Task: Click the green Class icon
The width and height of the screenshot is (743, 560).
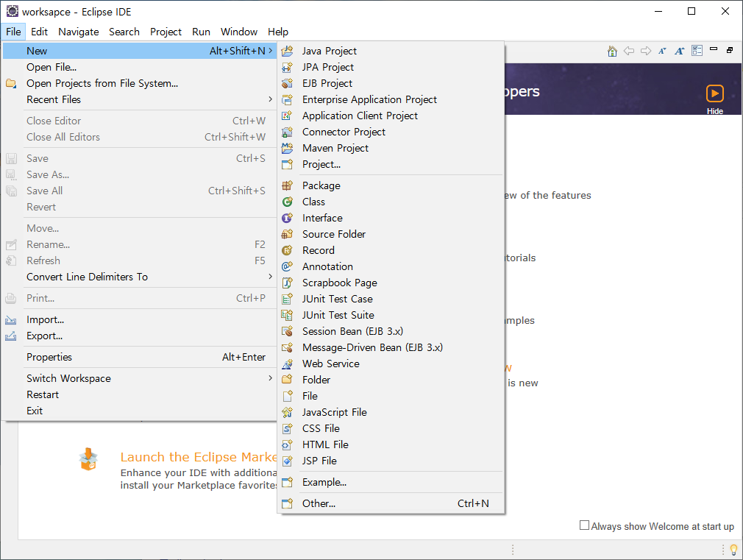Action: point(287,202)
